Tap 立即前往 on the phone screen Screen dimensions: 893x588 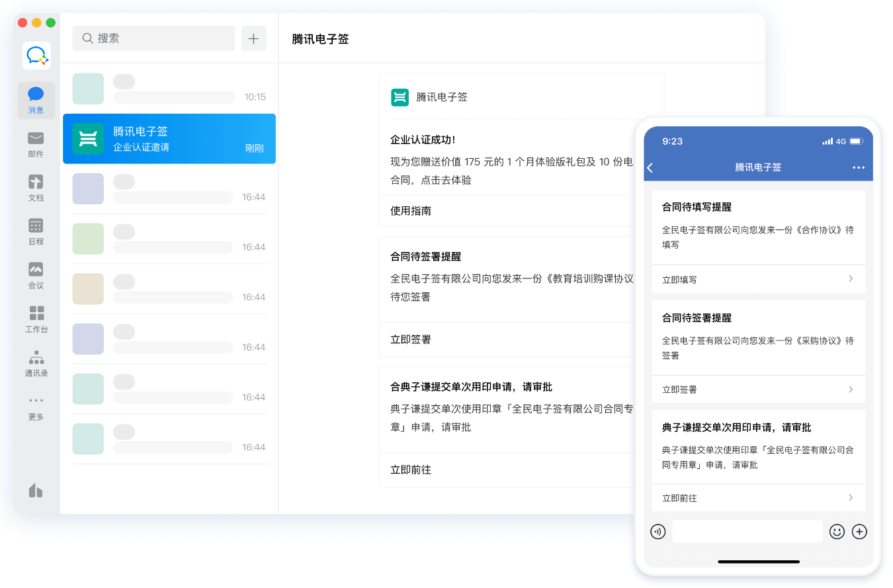[x=679, y=498]
